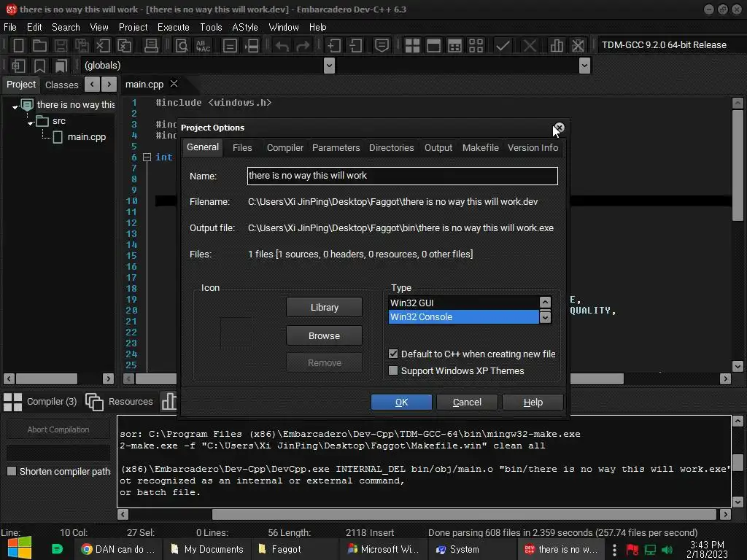Click the Profile analysis bar chart icon
The height and width of the screenshot is (560, 747).
[557, 46]
